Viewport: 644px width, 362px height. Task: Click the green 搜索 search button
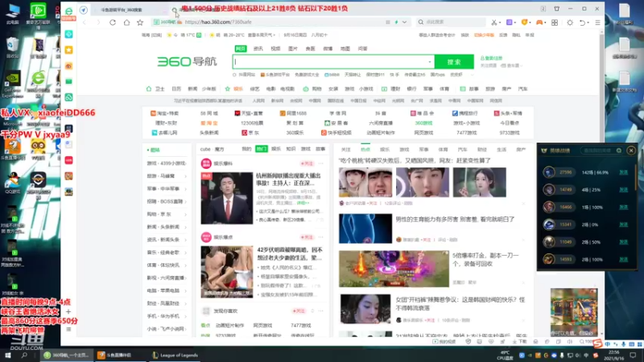454,62
